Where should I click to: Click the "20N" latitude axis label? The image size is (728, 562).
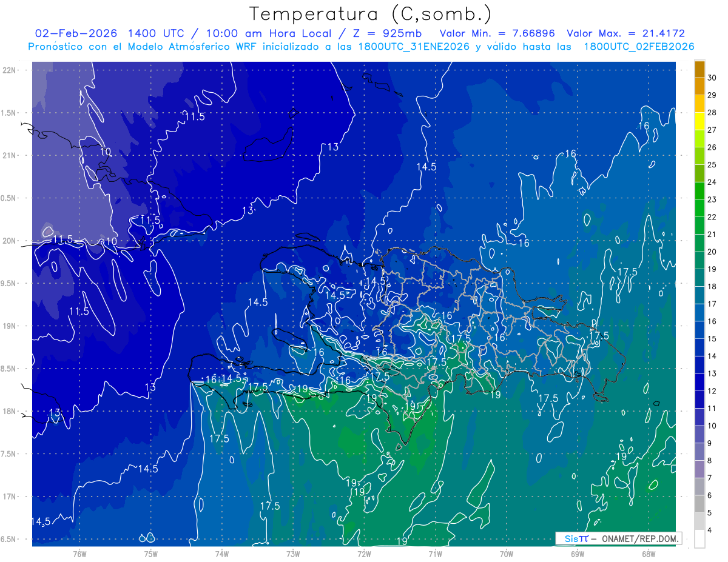(x=9, y=241)
